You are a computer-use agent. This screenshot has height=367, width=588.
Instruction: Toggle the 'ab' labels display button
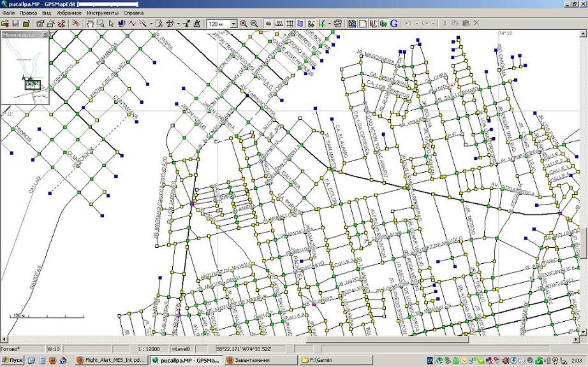tap(268, 24)
